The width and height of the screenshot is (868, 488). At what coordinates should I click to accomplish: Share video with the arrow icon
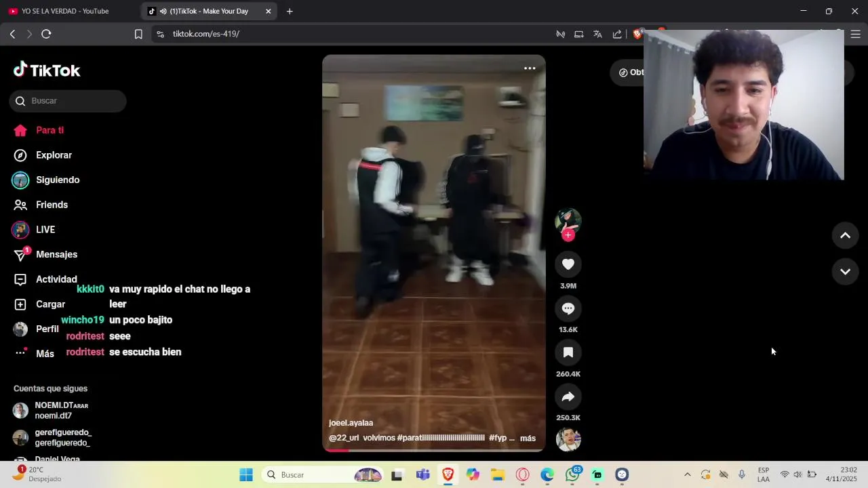[x=568, y=396]
